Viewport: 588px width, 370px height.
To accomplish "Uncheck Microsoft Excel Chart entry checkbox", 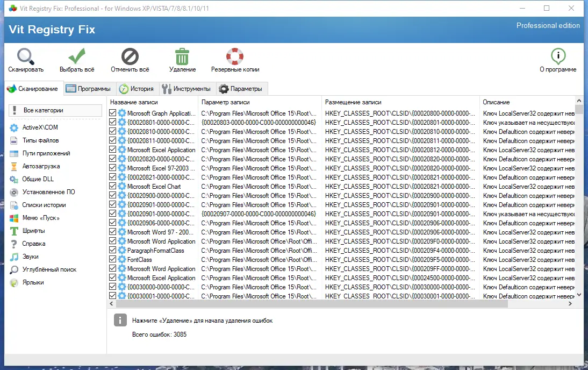I will coord(112,186).
